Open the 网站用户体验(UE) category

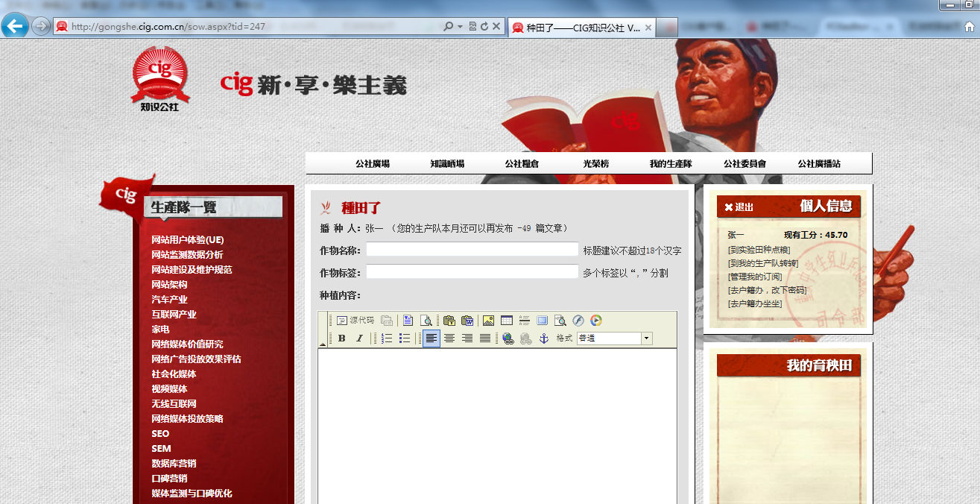[x=188, y=239]
